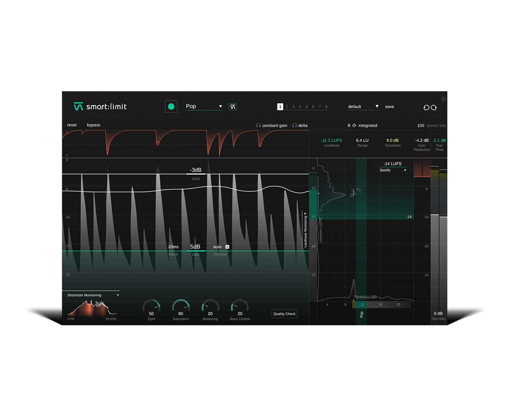Redo the last change
This screenshot has height=420, width=509.
[x=434, y=108]
